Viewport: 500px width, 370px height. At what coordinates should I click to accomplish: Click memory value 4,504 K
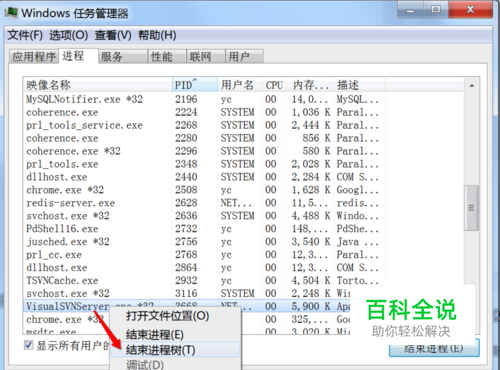point(311,280)
